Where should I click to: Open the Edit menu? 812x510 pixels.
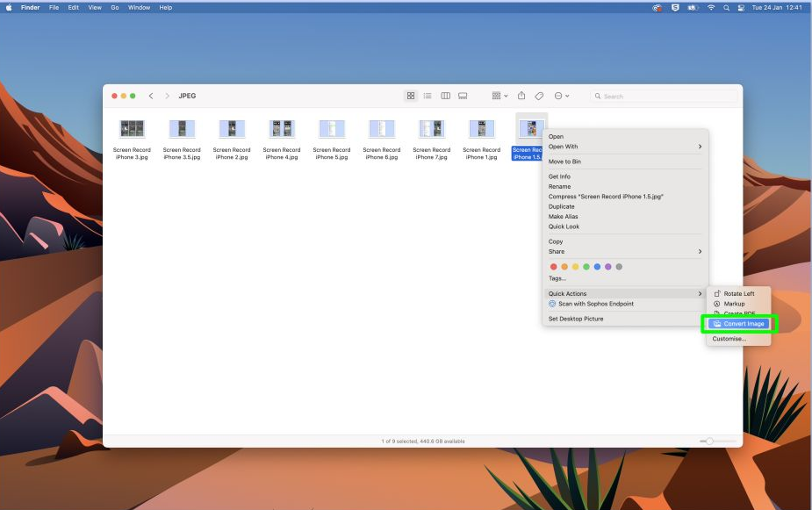(74, 8)
